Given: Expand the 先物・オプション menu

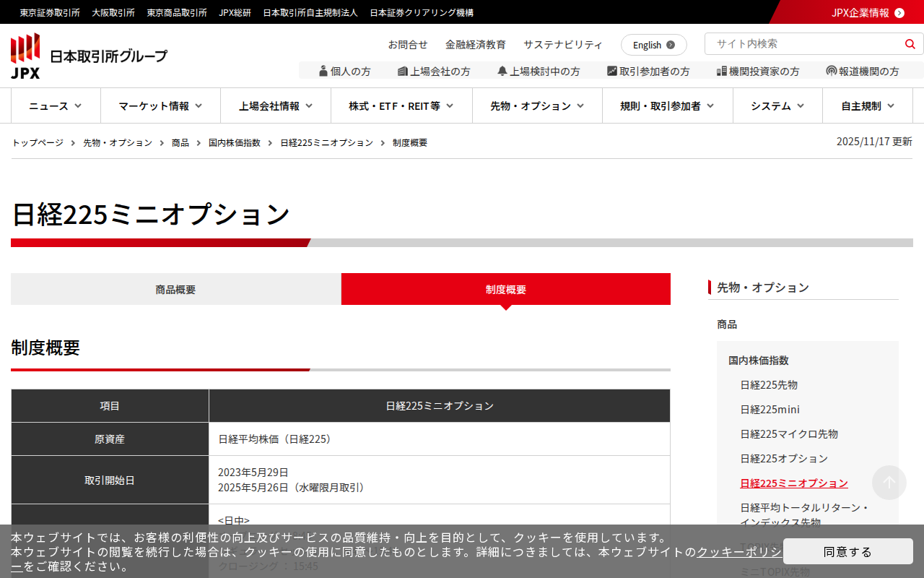Looking at the screenshot, I should coord(537,105).
